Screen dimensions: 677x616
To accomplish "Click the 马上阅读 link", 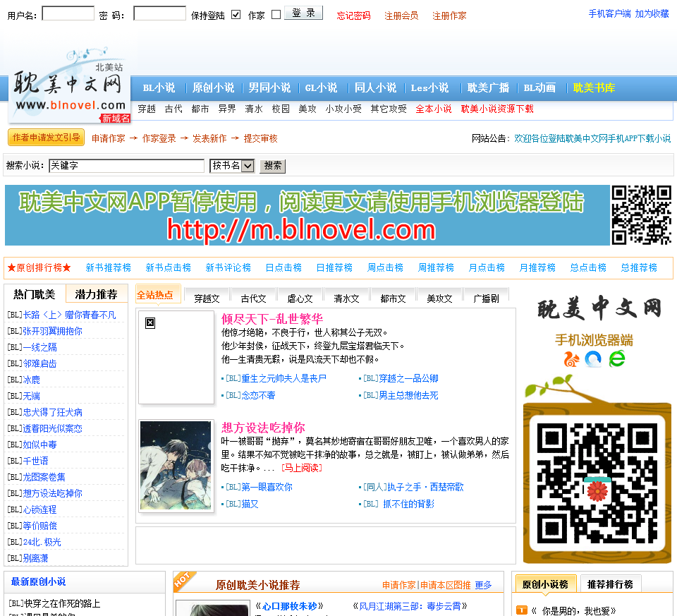I will (x=302, y=468).
